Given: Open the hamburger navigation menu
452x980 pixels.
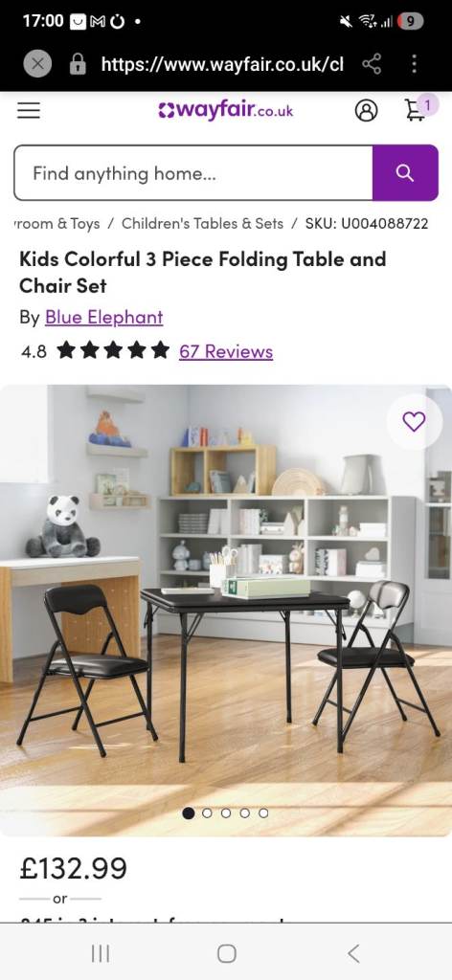Looking at the screenshot, I should tap(28, 111).
